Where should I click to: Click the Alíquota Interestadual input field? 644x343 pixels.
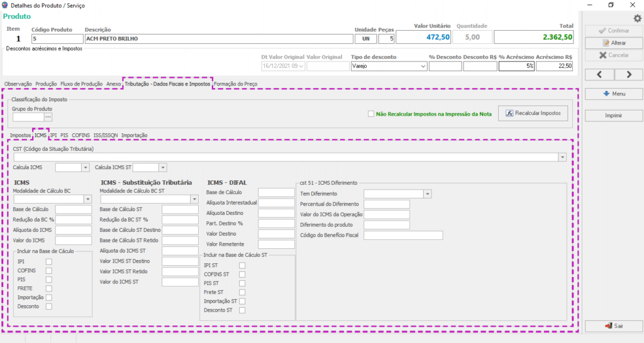click(276, 203)
